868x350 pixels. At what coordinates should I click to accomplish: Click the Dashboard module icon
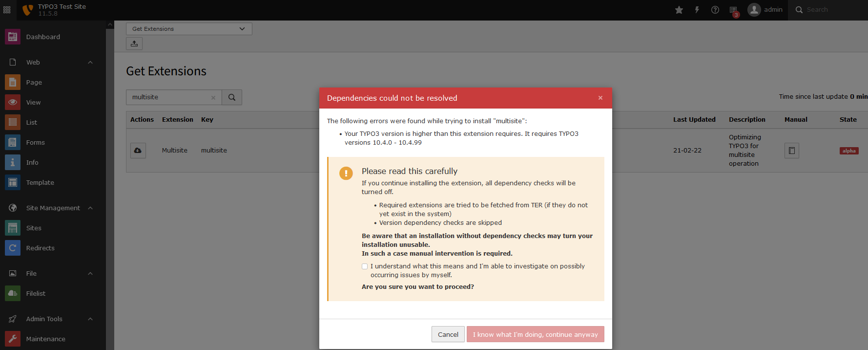click(13, 37)
